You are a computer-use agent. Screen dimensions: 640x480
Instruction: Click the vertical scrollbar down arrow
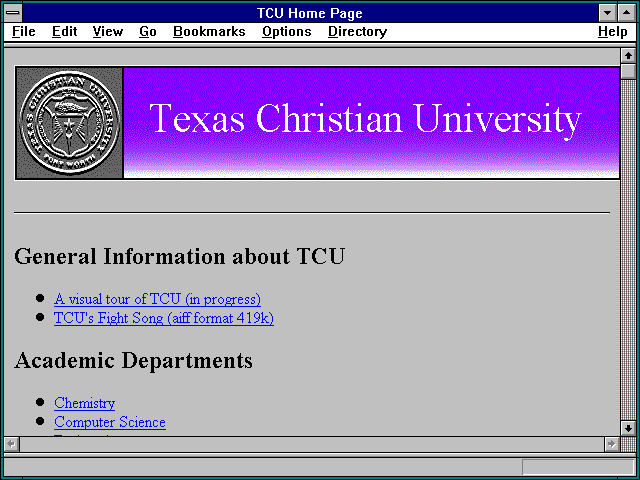628,428
